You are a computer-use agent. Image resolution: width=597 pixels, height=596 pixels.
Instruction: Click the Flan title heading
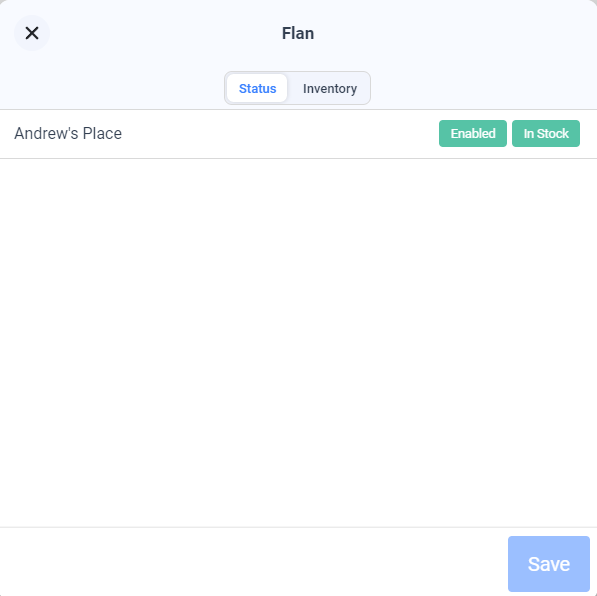[x=298, y=34]
